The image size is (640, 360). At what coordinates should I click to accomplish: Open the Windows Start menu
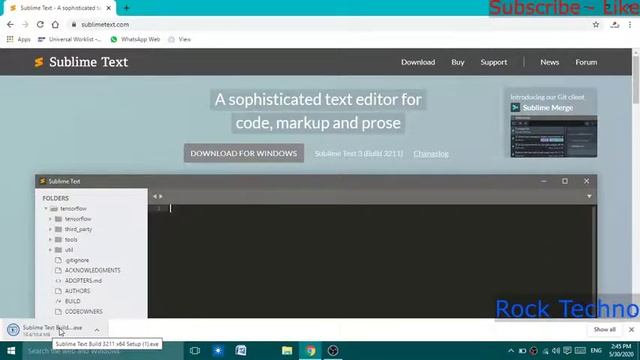(x=11, y=351)
